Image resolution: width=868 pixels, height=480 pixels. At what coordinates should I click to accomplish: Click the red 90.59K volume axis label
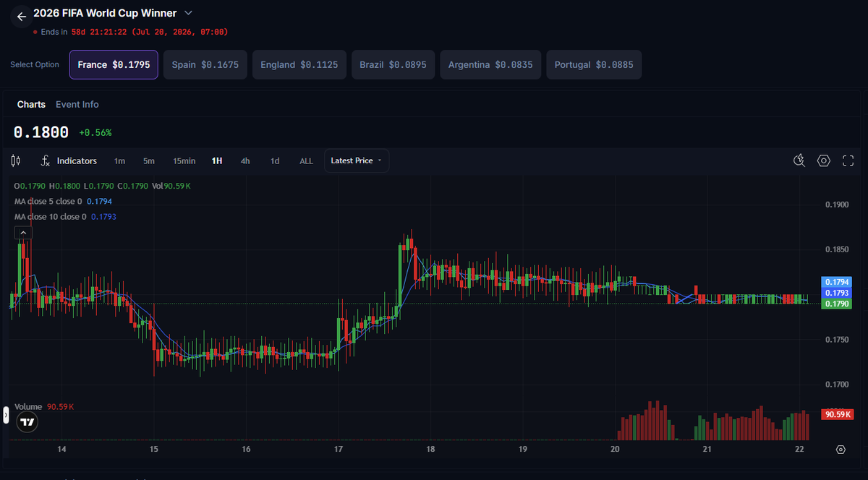coord(837,414)
